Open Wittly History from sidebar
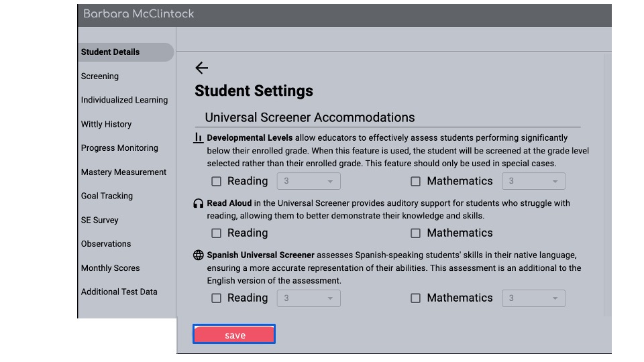 tap(106, 124)
